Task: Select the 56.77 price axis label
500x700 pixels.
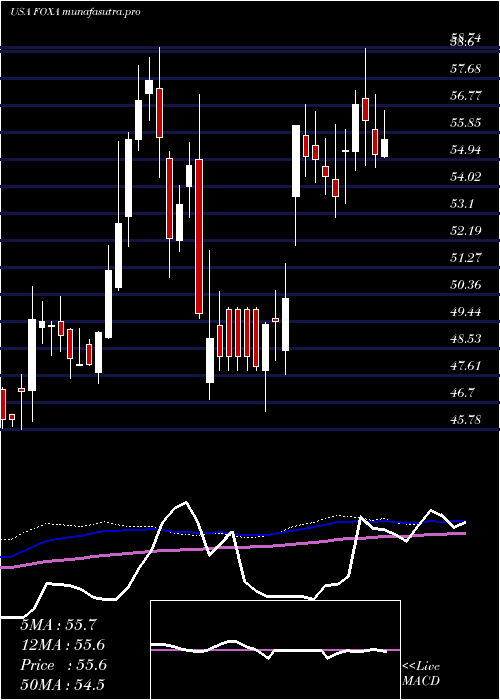Action: coord(466,96)
